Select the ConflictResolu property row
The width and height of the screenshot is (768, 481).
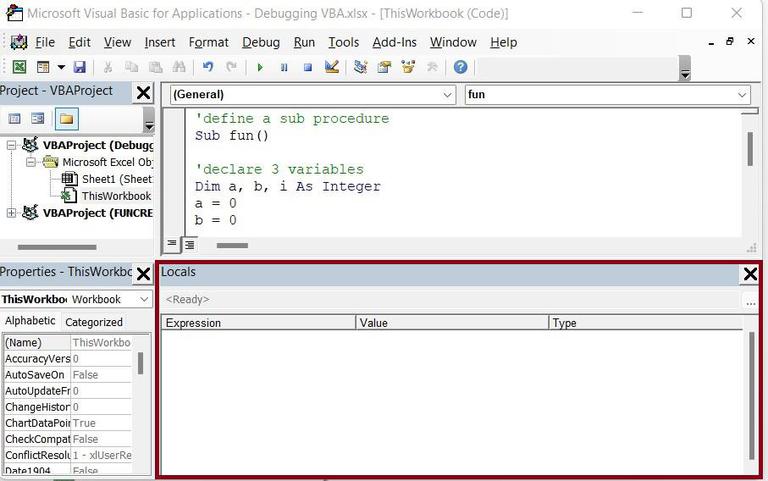68,456
